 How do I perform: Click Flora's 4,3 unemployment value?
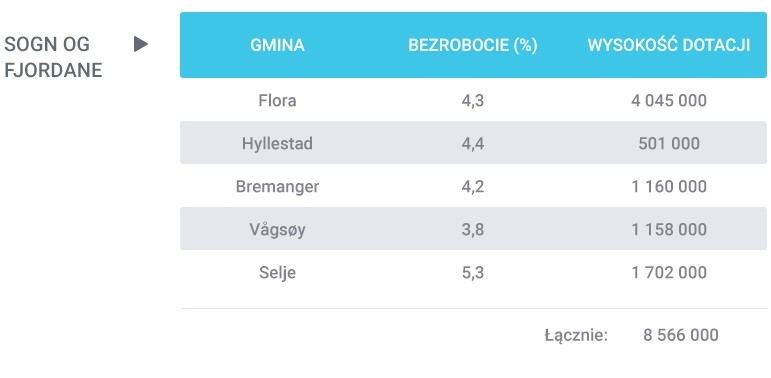tap(473, 101)
